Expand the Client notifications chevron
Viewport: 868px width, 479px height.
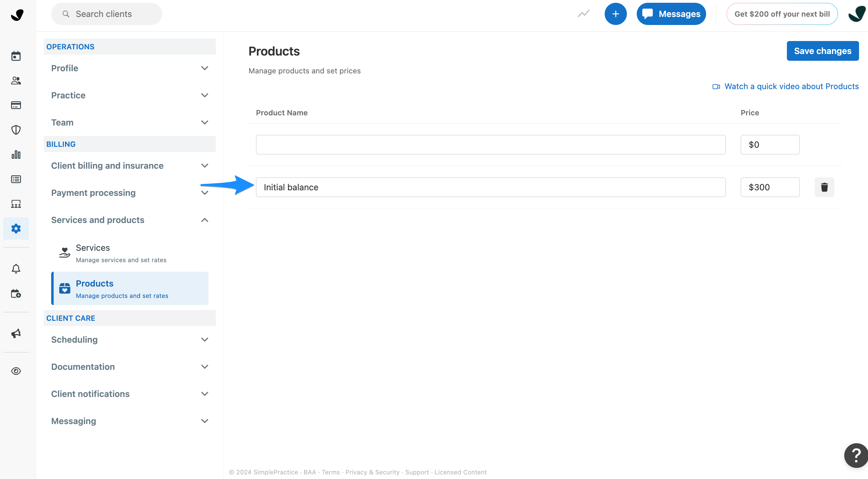[204, 394]
